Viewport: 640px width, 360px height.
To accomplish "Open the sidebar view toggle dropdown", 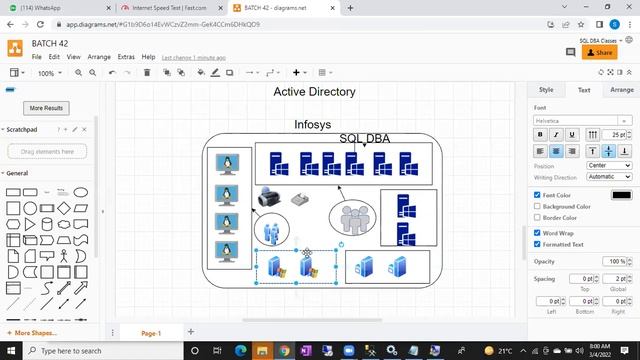I will click(17, 73).
